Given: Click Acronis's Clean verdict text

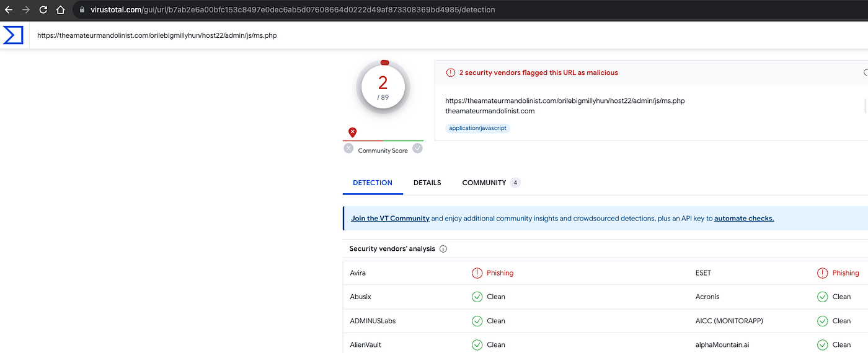Looking at the screenshot, I should click(841, 297).
